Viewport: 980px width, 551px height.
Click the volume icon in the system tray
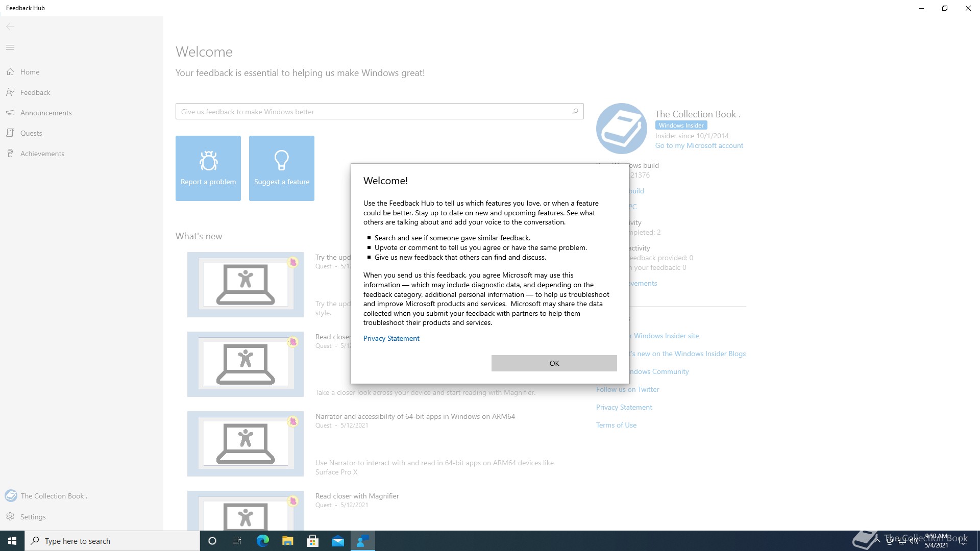[x=914, y=541]
